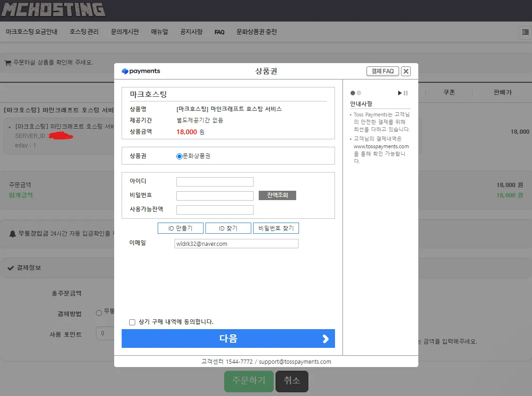The height and width of the screenshot is (396, 532).
Task: Open the 문화상품권 충전 menu
Action: coord(256,32)
